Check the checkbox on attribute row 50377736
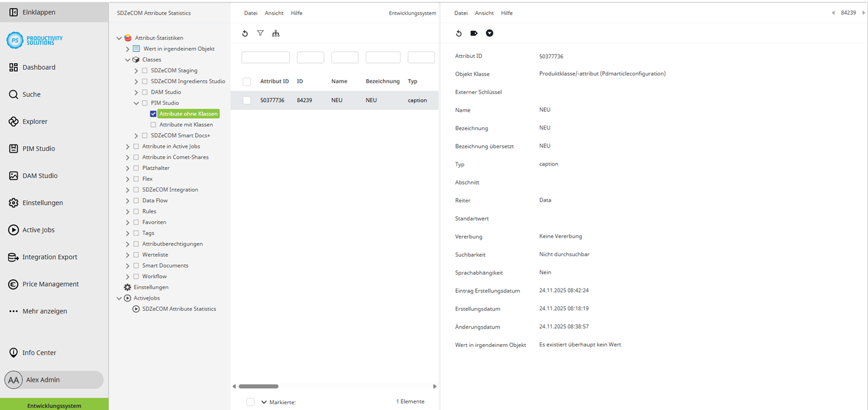The height and width of the screenshot is (410, 868). pyautogui.click(x=246, y=100)
